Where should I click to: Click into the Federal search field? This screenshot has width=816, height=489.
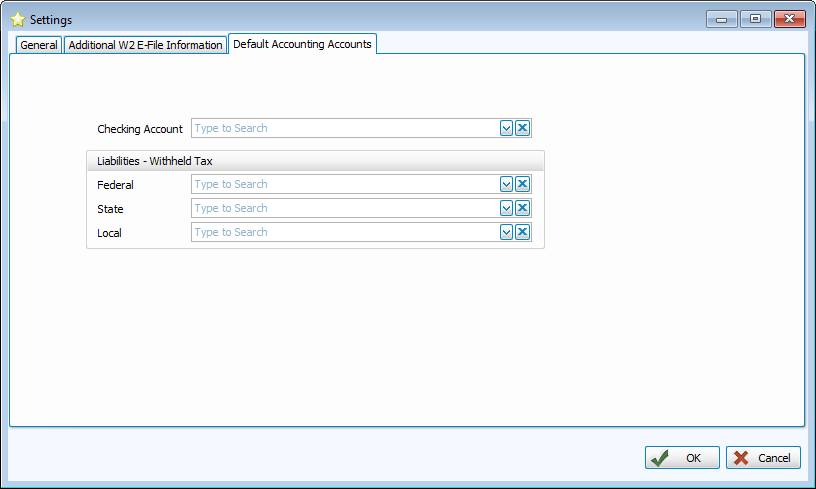tap(345, 184)
